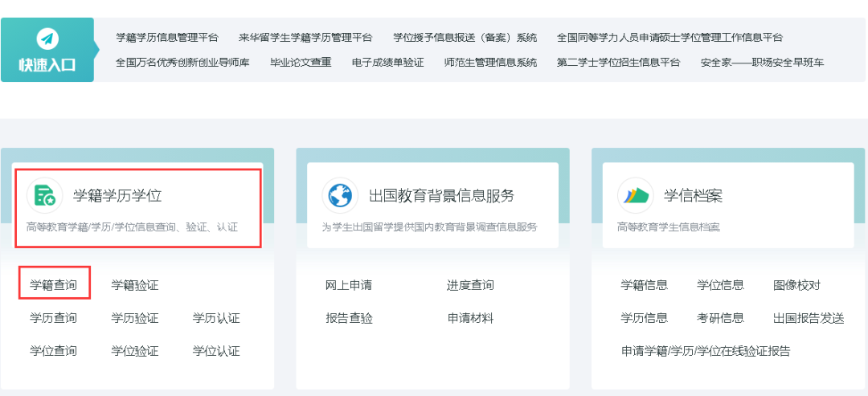Open 来华留学生学籍学历管理平台 link
This screenshot has height=396, width=868.
305,38
